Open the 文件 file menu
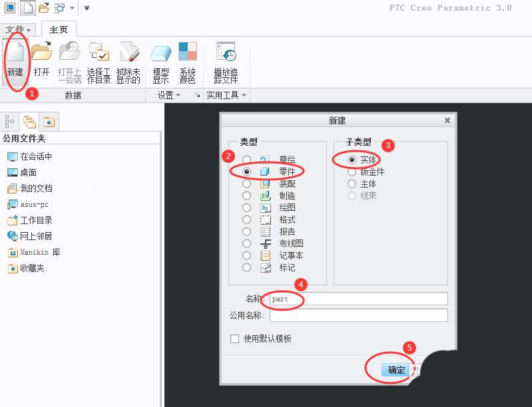The height and width of the screenshot is (407, 532). tap(19, 29)
